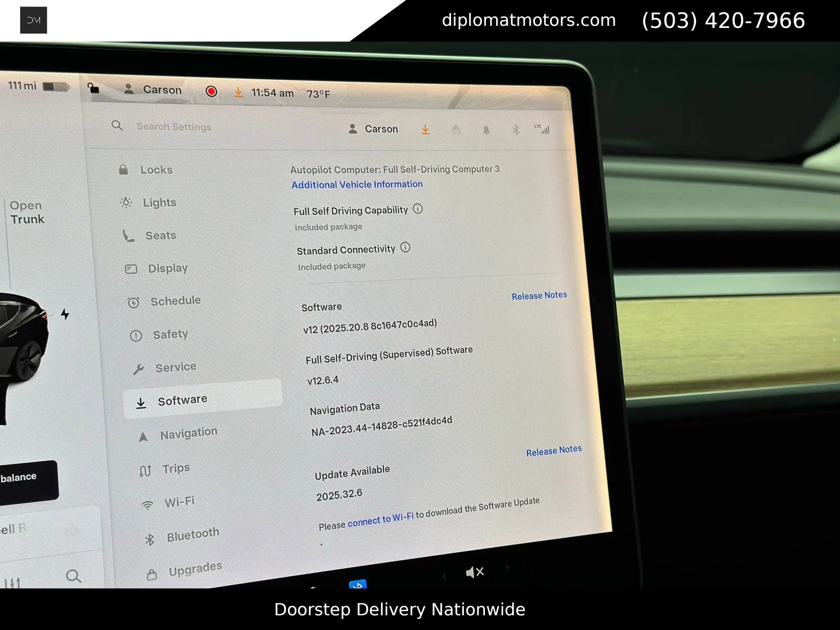Open Additional Vehicle Information
The height and width of the screenshot is (630, 840).
coord(357,184)
